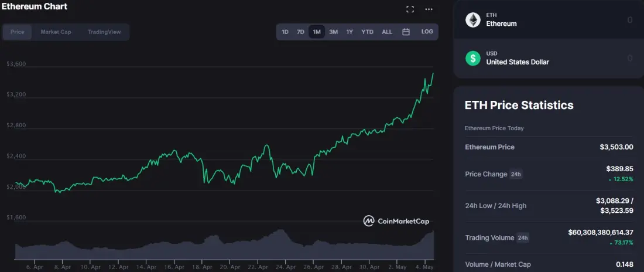644x272 pixels.
Task: Open the calendar date range picker
Action: tap(406, 32)
